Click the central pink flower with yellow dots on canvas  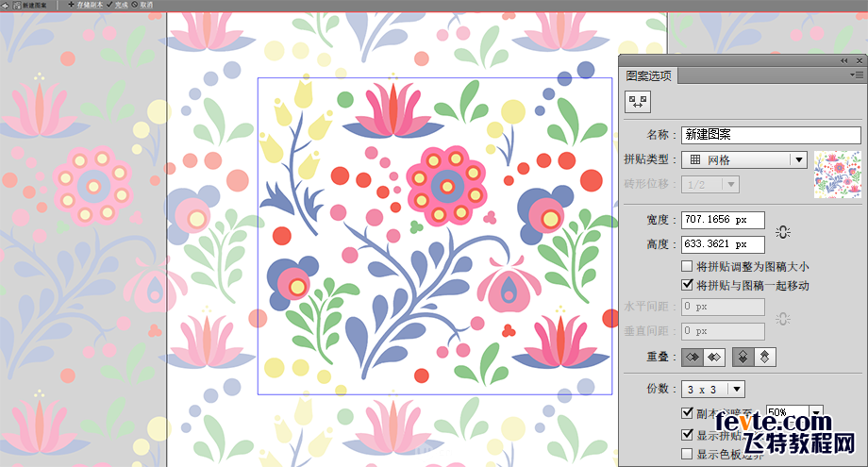click(x=446, y=185)
